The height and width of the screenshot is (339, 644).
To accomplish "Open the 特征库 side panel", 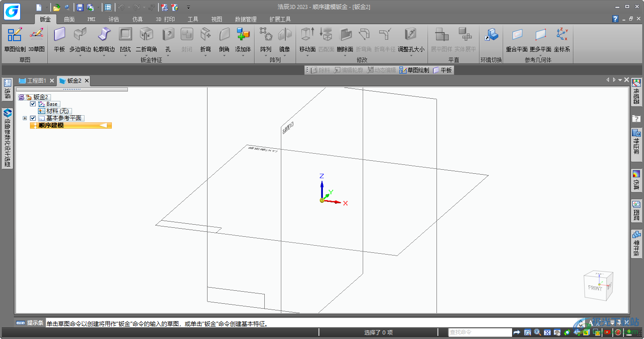I will pos(636,144).
